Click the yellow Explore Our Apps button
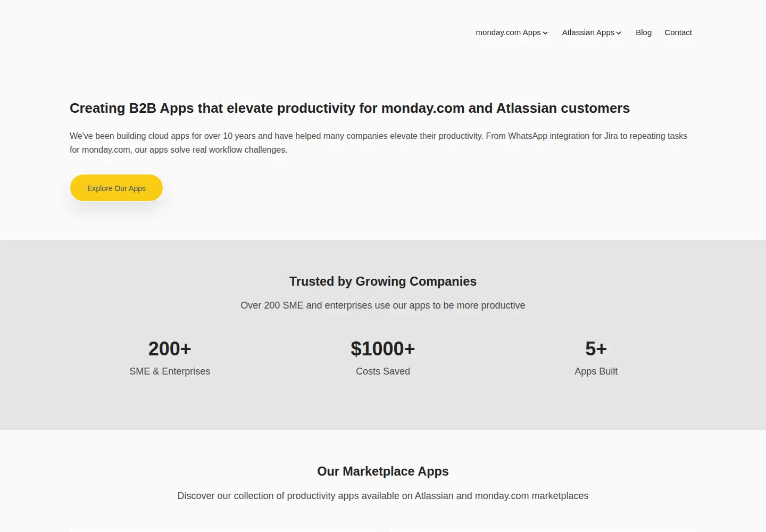 point(116,188)
